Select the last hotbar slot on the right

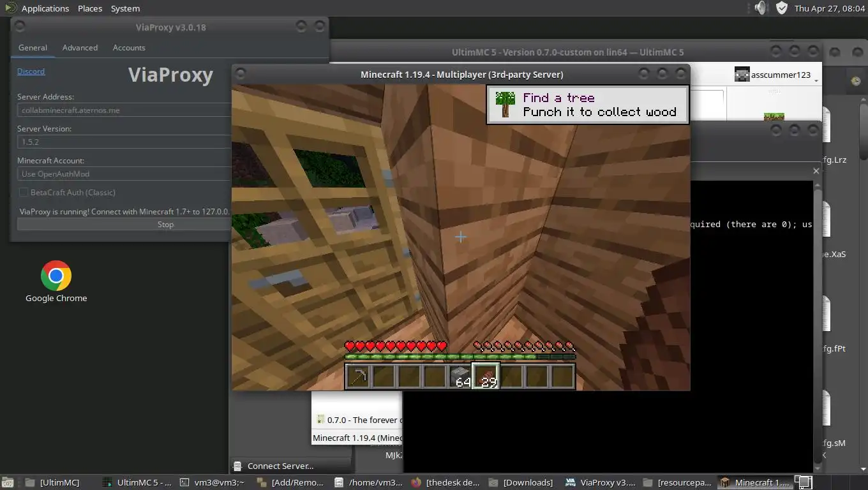click(x=562, y=376)
